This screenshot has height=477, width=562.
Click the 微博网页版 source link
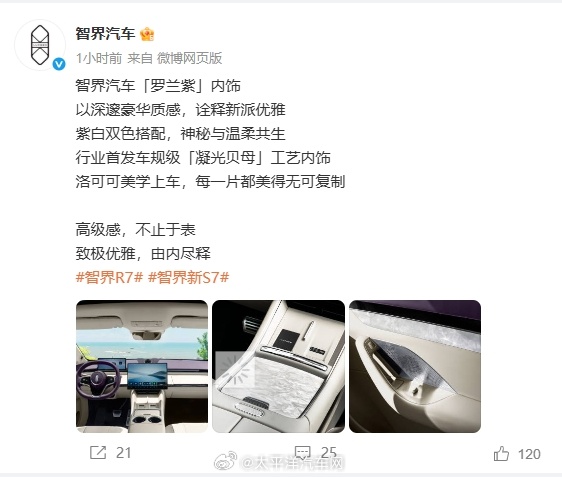click(x=190, y=58)
